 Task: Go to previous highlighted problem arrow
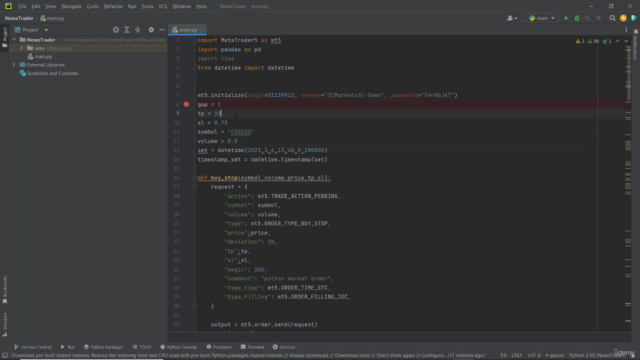point(618,41)
